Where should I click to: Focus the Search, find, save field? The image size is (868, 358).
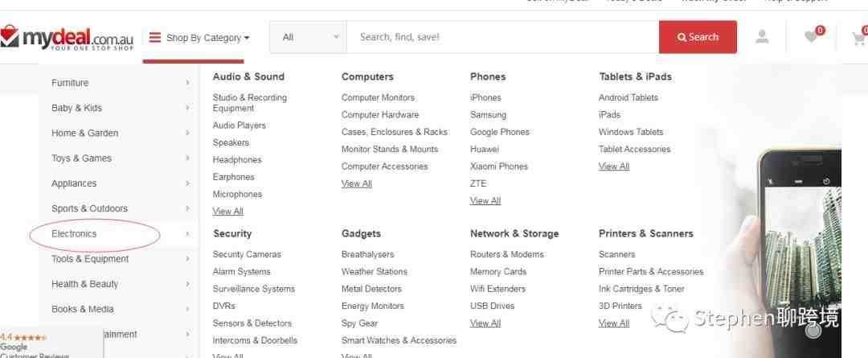tap(502, 37)
